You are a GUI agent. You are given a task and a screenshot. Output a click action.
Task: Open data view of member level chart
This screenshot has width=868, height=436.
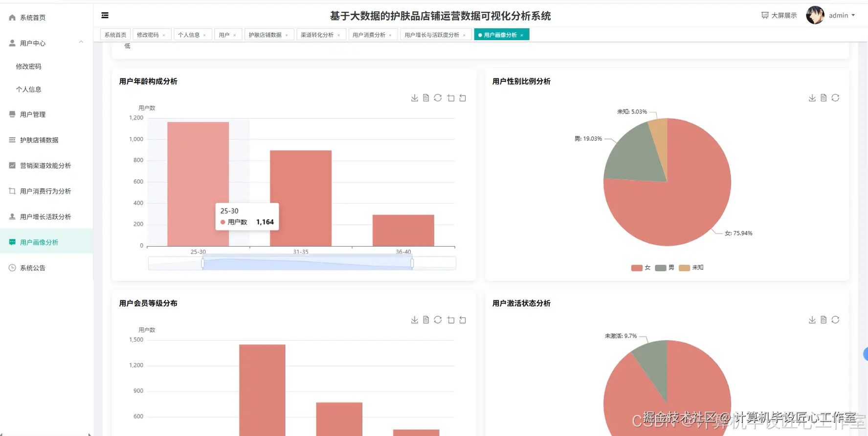(x=426, y=320)
